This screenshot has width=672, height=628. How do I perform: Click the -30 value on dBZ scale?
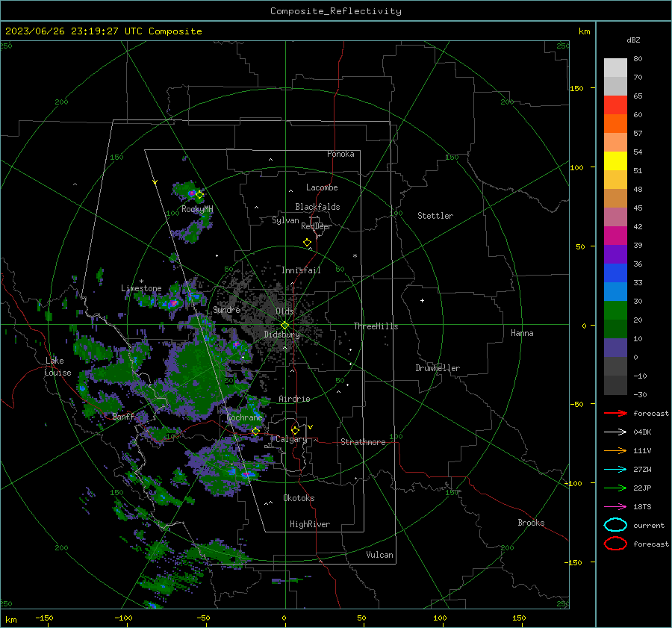[x=640, y=394]
